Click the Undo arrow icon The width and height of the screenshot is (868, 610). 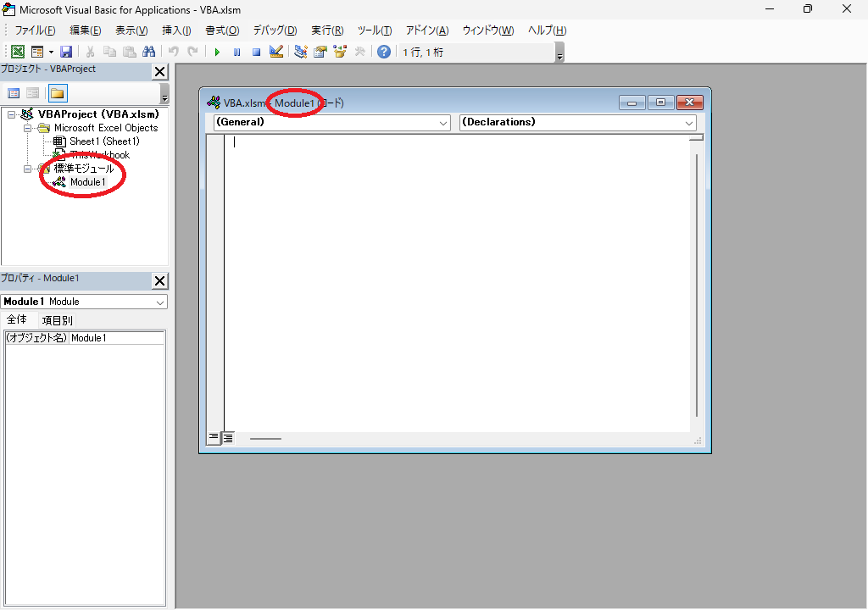(x=173, y=52)
